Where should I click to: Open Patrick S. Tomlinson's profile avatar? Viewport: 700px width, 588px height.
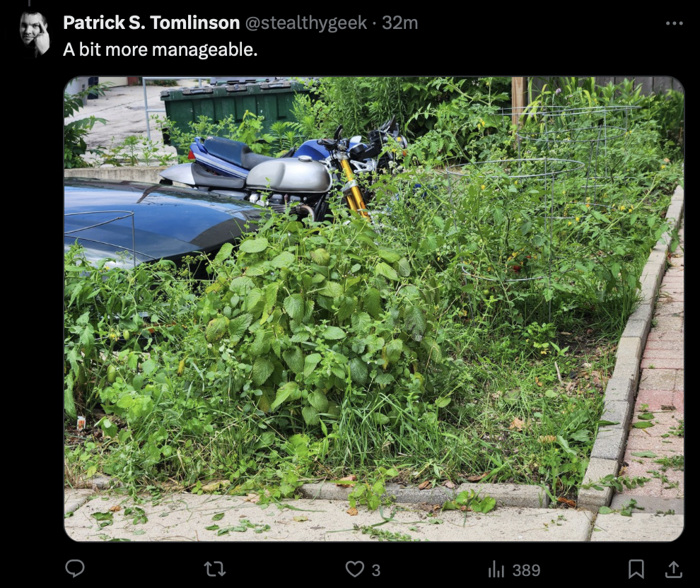(35, 34)
